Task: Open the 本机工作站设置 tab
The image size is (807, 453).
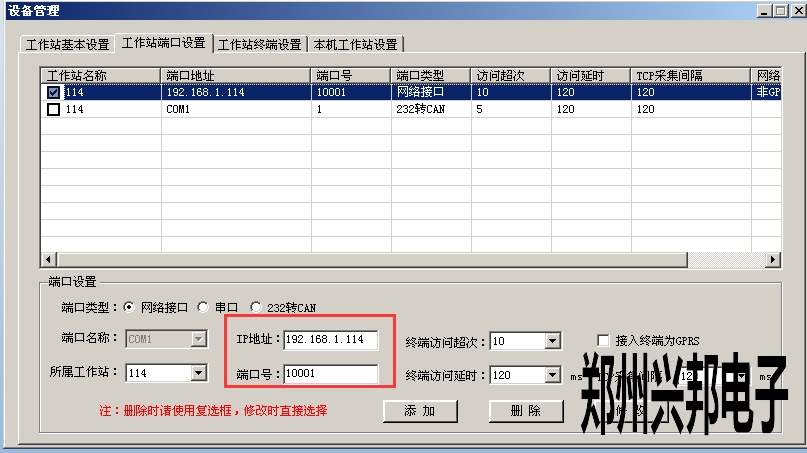Action: click(355, 45)
